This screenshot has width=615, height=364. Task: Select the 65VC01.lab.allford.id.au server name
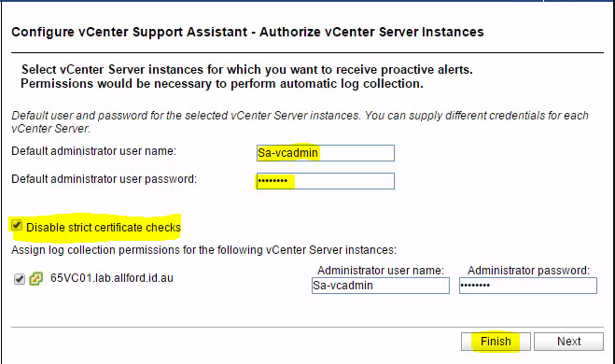coord(112,278)
